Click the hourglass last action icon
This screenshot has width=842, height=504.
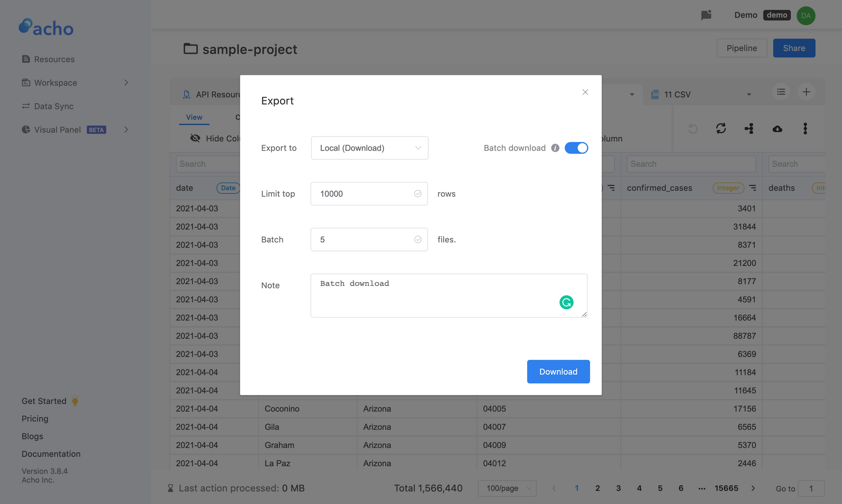[x=171, y=488]
